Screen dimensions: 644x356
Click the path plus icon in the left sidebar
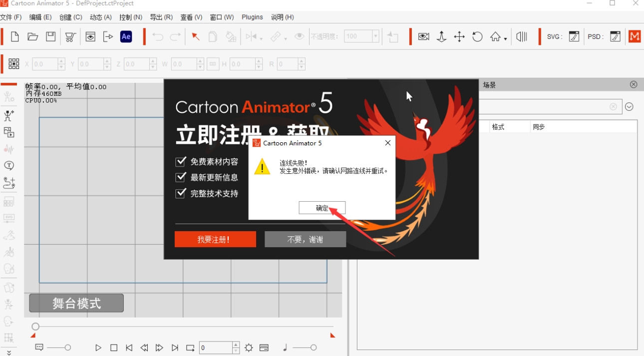(x=8, y=182)
